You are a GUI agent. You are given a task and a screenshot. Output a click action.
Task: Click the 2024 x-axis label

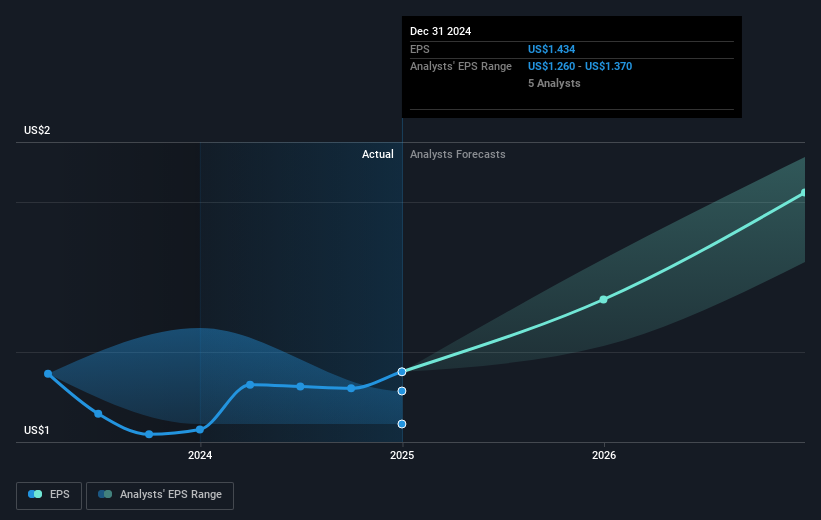(200, 455)
